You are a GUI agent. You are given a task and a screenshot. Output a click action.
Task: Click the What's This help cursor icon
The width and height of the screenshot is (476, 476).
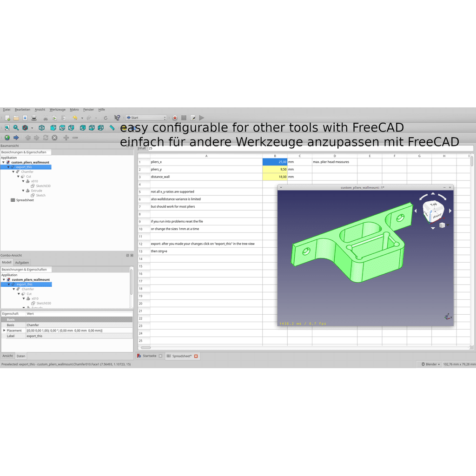click(117, 118)
